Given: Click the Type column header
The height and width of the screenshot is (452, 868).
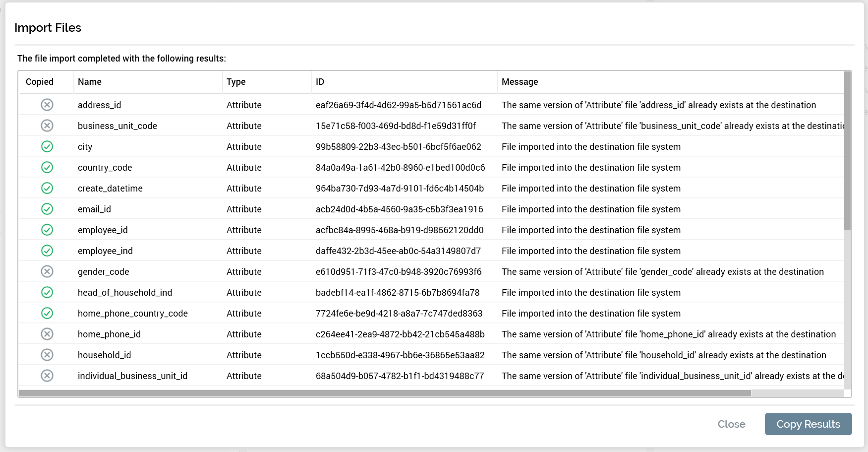Looking at the screenshot, I should (x=236, y=82).
